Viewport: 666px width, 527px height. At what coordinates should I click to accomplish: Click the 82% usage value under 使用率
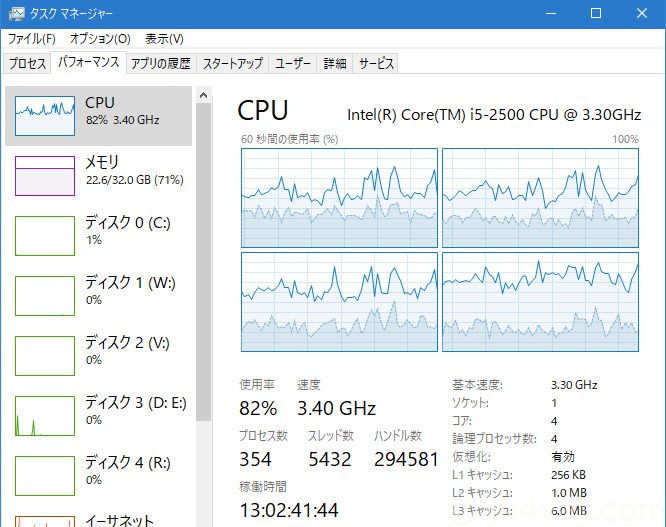tap(258, 408)
